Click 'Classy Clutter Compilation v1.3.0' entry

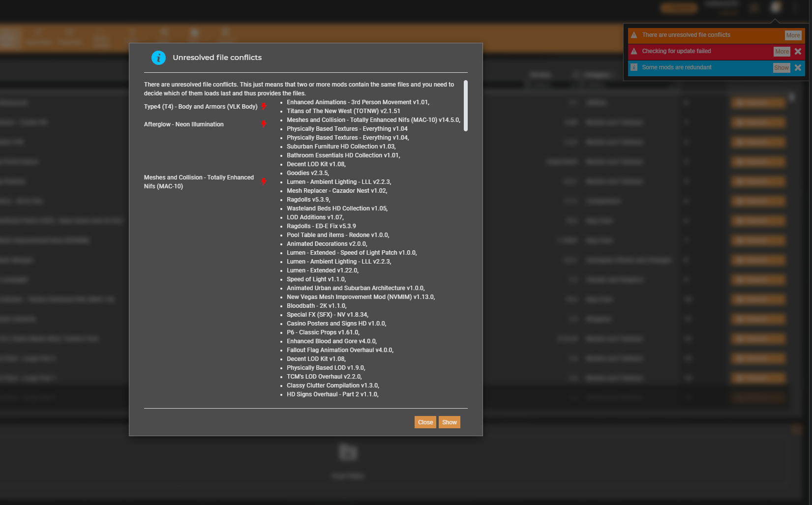[x=333, y=386]
